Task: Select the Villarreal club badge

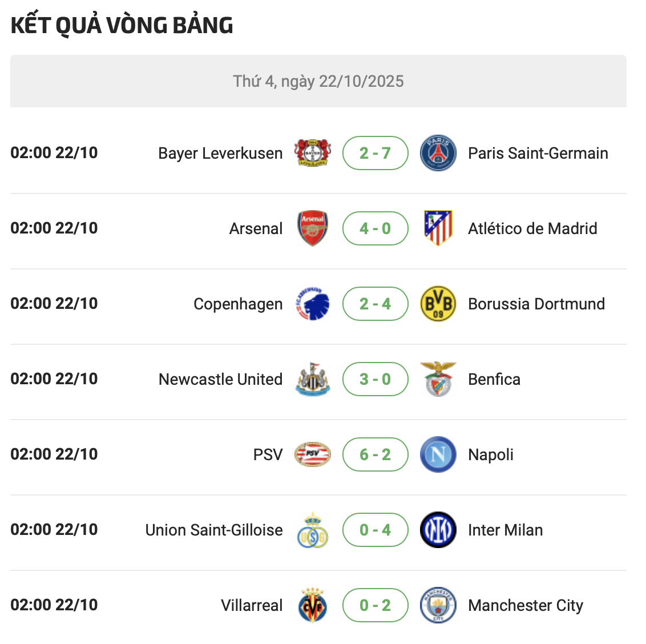Action: (x=312, y=605)
